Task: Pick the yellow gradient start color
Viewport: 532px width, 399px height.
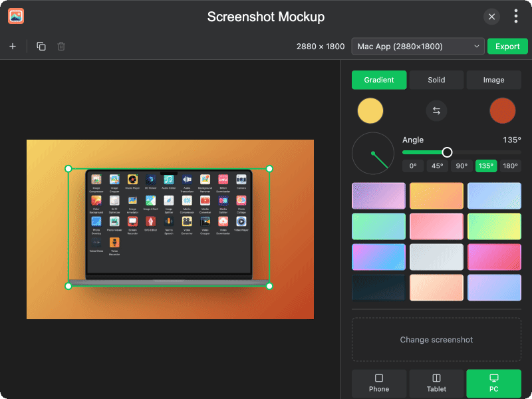Action: coord(370,110)
